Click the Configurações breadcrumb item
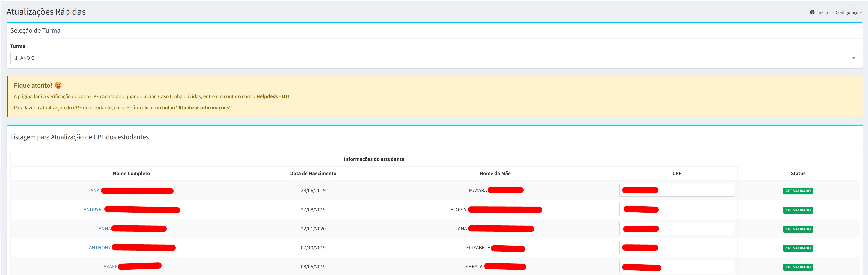The image size is (868, 275). click(849, 13)
